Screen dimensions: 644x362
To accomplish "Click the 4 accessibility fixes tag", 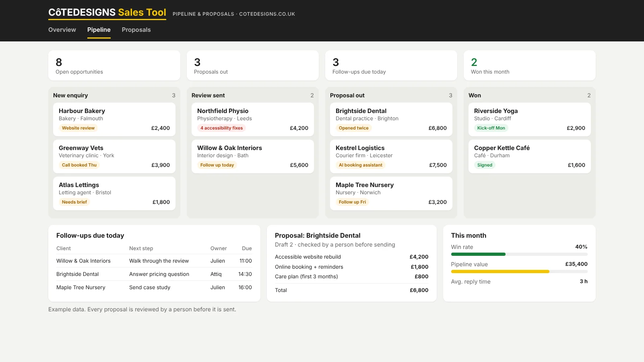I will [222, 128].
